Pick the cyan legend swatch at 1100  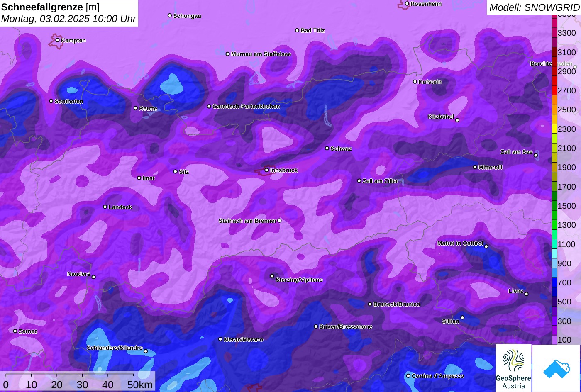(554, 244)
